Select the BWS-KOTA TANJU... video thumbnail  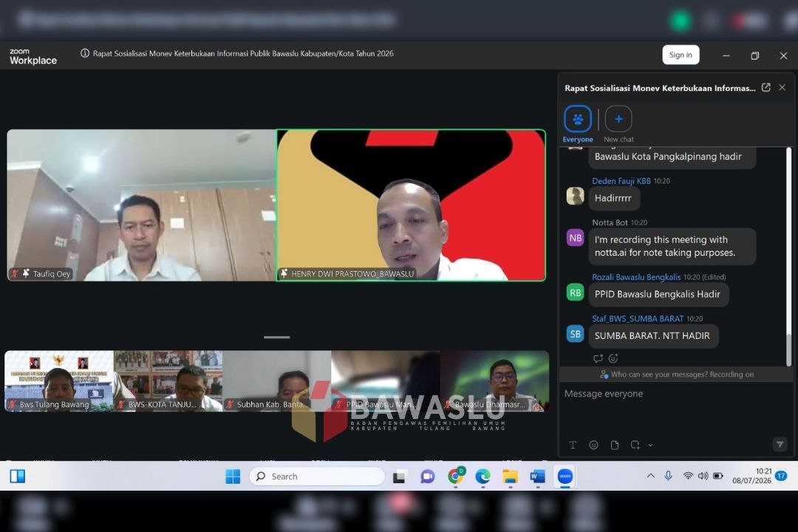click(168, 381)
